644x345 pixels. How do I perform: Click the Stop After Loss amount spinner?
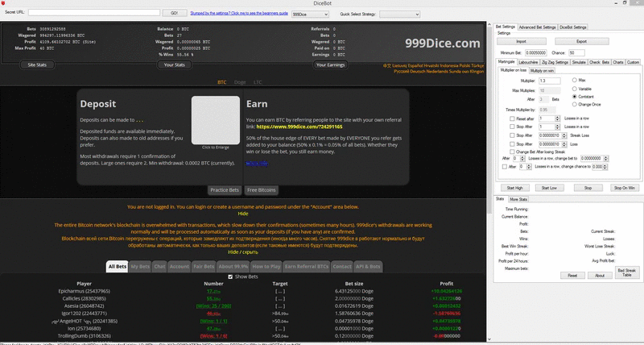(565, 144)
